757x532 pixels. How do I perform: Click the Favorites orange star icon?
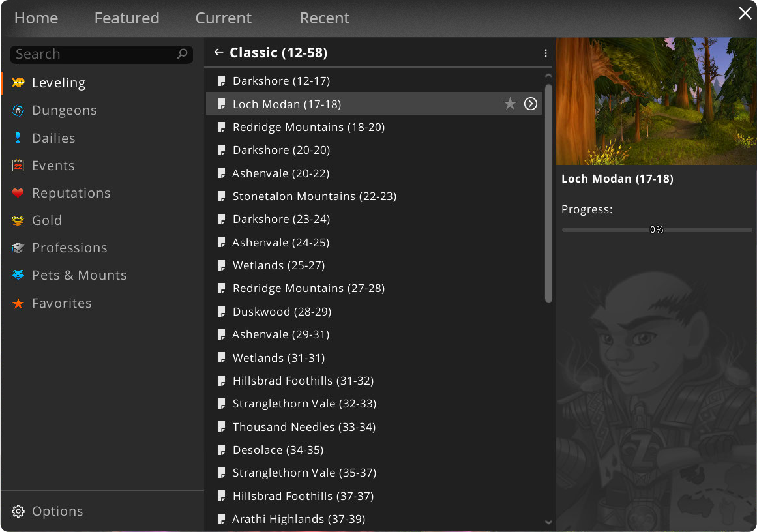[x=18, y=303]
